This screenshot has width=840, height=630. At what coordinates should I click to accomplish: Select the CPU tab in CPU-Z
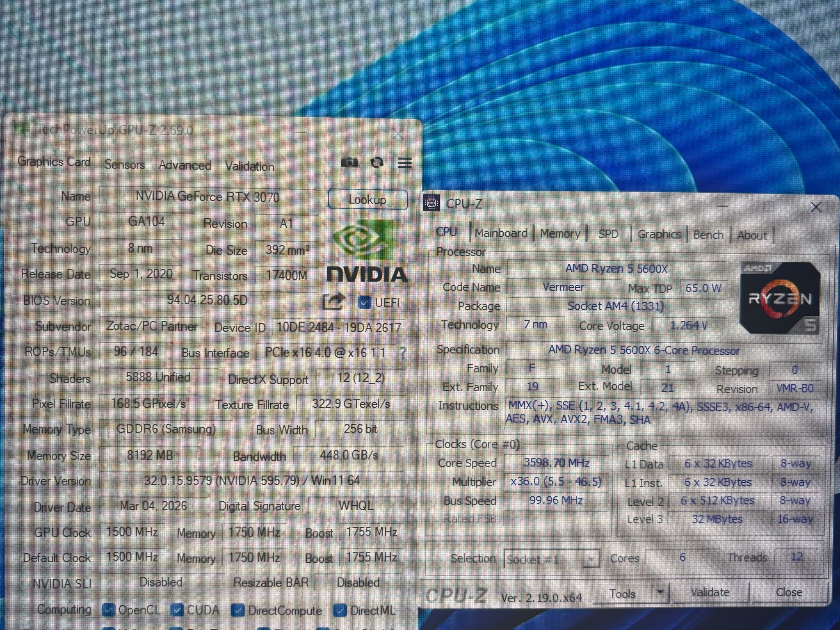pyautogui.click(x=447, y=232)
